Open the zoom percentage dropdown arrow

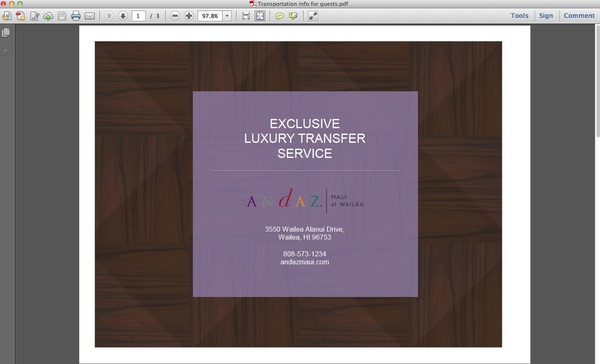[x=227, y=16]
